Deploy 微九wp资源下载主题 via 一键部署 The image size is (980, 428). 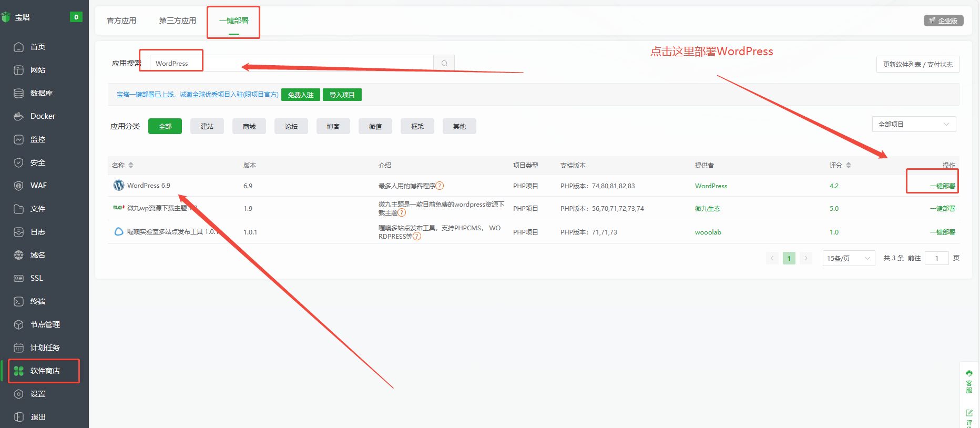tap(943, 208)
